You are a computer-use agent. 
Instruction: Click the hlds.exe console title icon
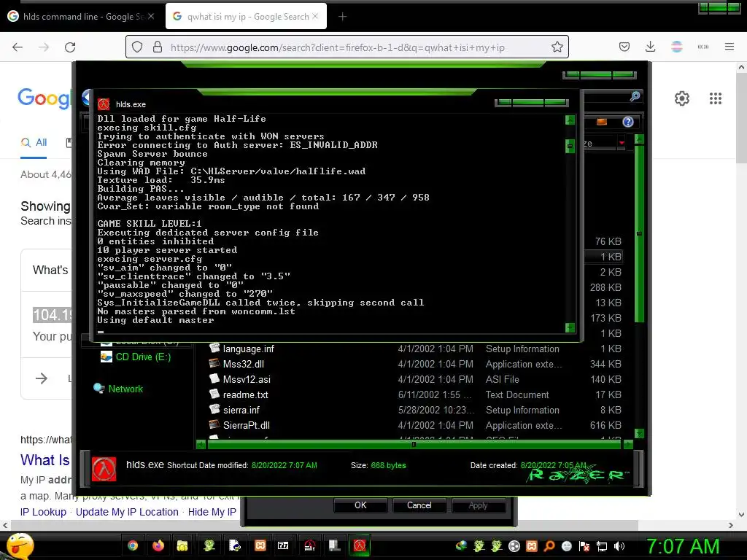tap(104, 104)
